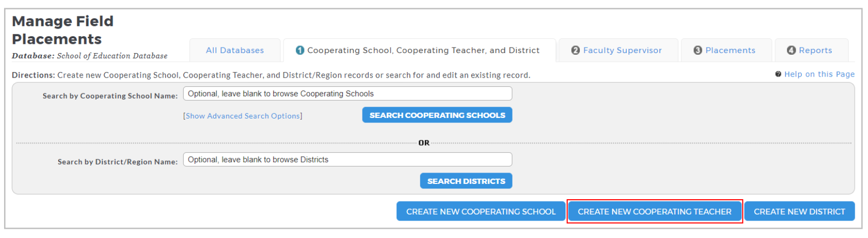Select Cooperating School, Cooperating Teacher, and District tab
Screen dimensions: 868x238
[x=419, y=50]
